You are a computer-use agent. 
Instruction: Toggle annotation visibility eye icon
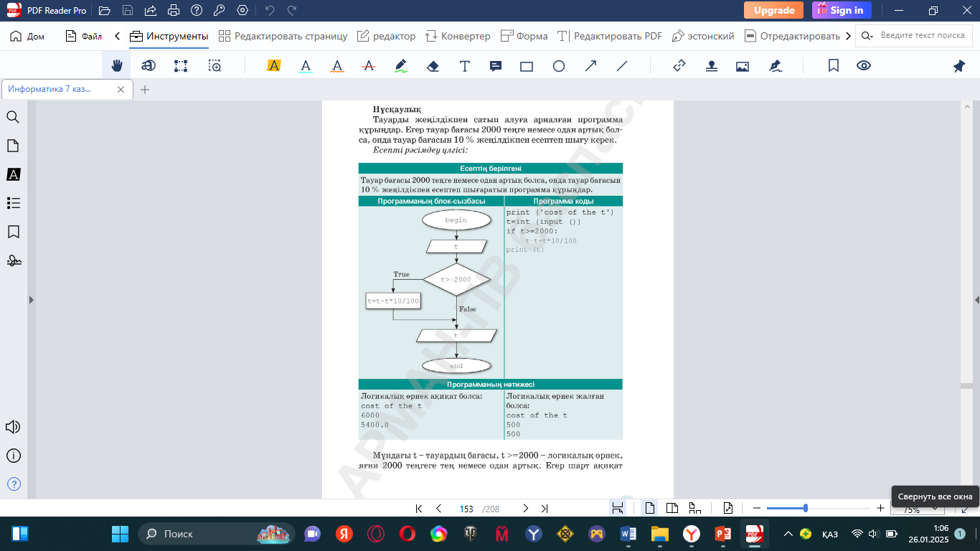[x=864, y=66]
